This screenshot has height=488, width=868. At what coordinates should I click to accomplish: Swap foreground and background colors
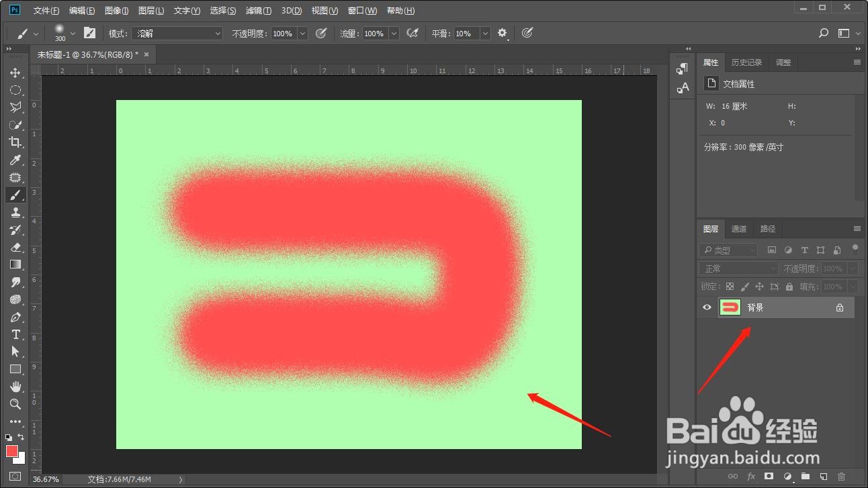(x=21, y=437)
